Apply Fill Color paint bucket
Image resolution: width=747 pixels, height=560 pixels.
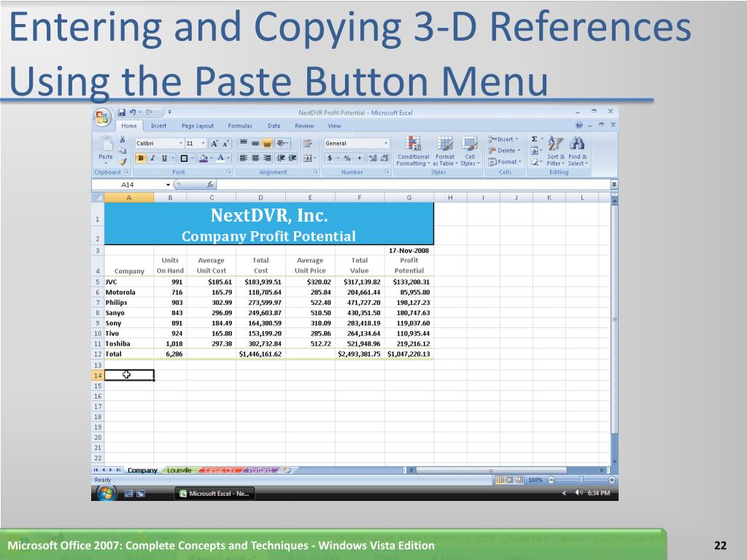click(204, 158)
